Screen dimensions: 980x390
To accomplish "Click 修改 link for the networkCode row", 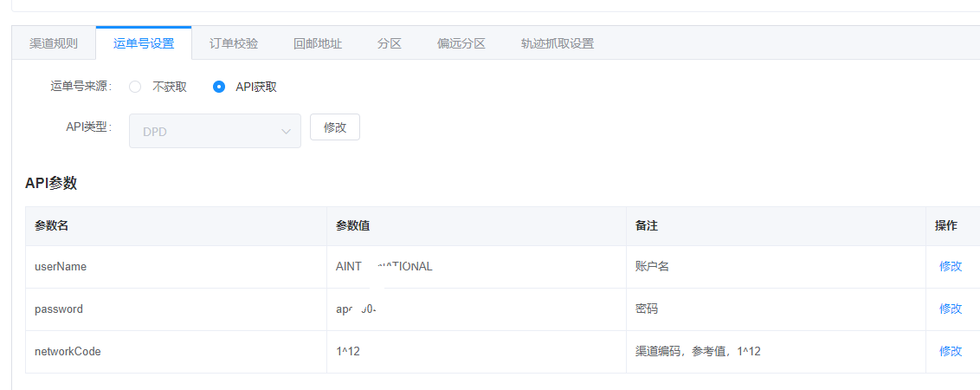I will 951,351.
